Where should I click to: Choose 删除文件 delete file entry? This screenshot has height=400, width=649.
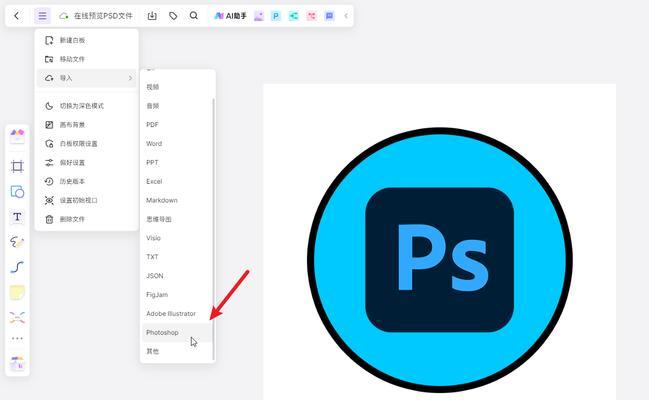pyautogui.click(x=87, y=219)
